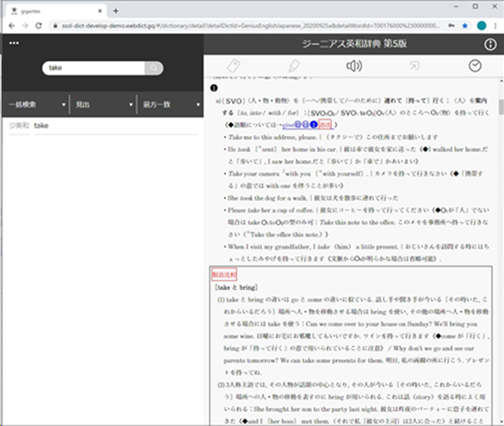
Task: Click the [SVO] pattern label
Action: 234,101
